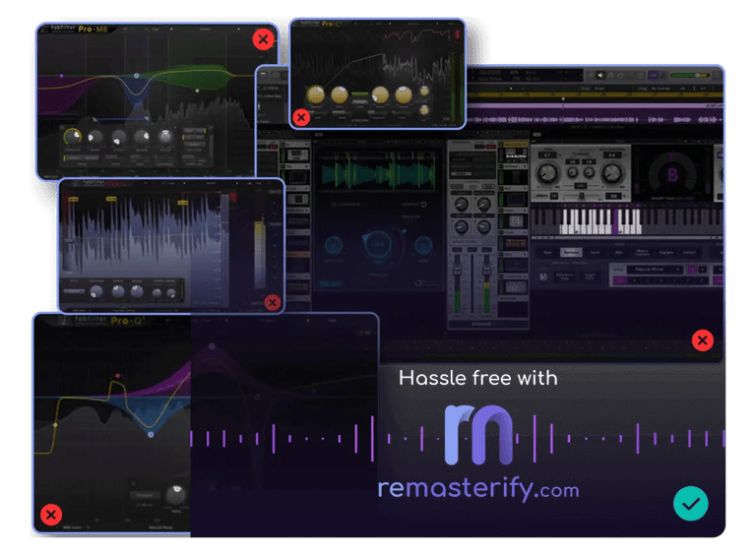Click the green knee slider in Pro-C

click(359, 94)
